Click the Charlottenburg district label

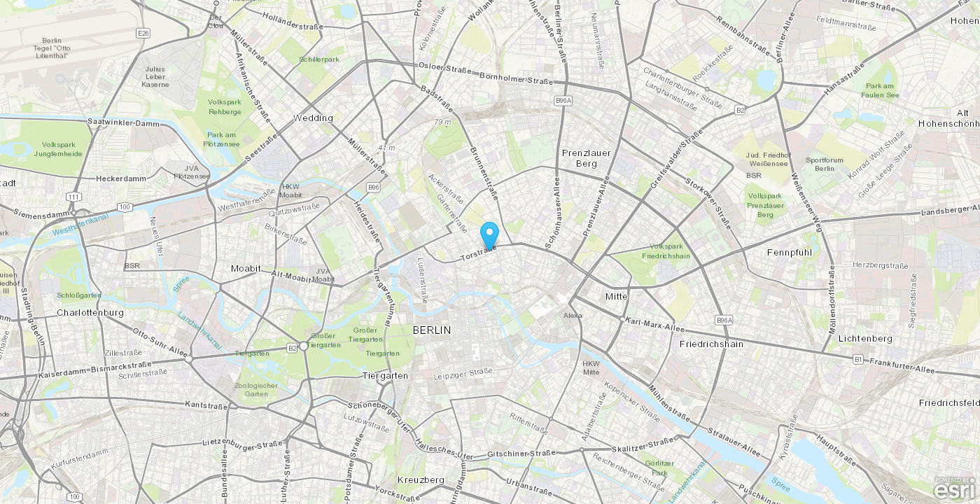point(90,312)
